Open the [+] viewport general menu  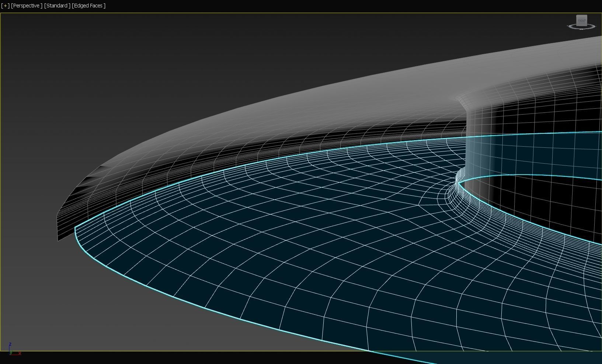5,6
